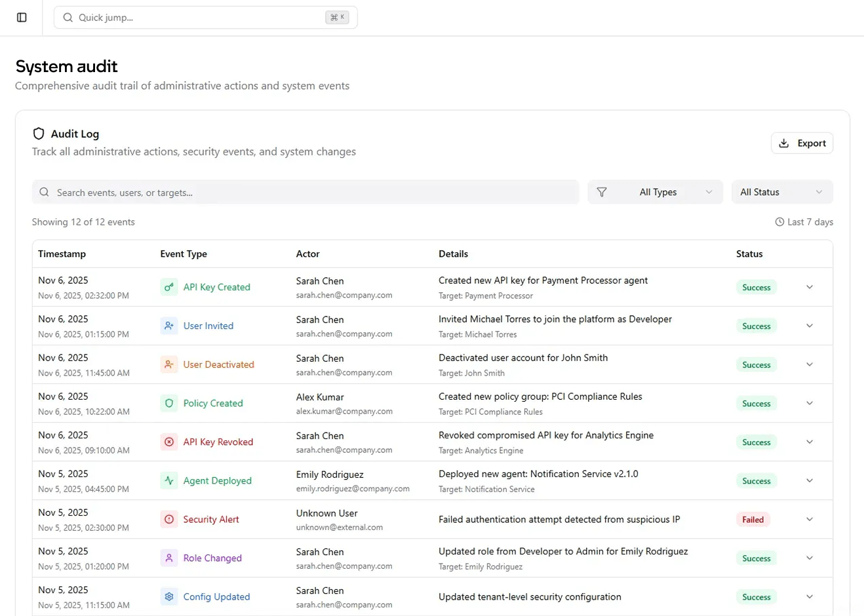Click the Policy Created shield icon
864x616 pixels.
[x=169, y=403]
